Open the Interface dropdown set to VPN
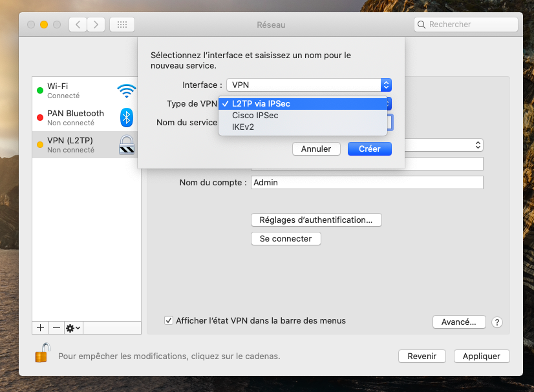534x392 pixels. coord(309,85)
